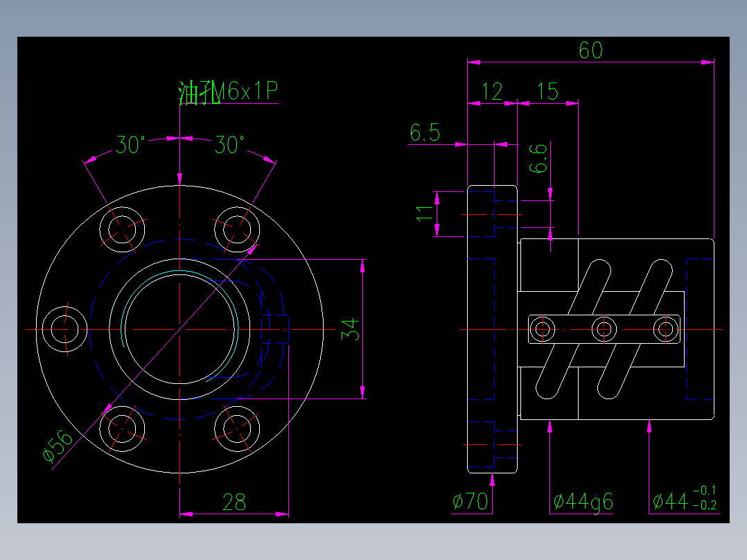The image size is (747, 560).
Task: Click the left 30° angle label
Action: click(131, 145)
